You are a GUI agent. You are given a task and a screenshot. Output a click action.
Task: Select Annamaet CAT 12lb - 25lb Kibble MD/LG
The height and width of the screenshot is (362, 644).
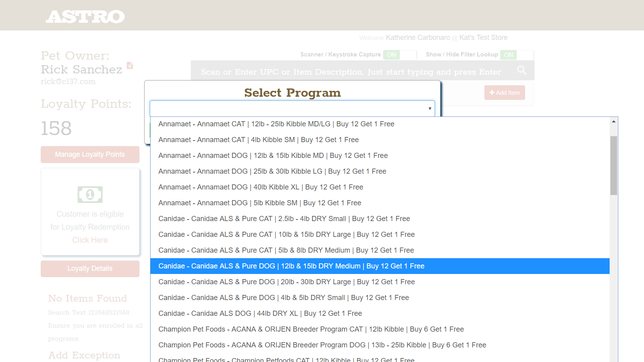(380, 124)
